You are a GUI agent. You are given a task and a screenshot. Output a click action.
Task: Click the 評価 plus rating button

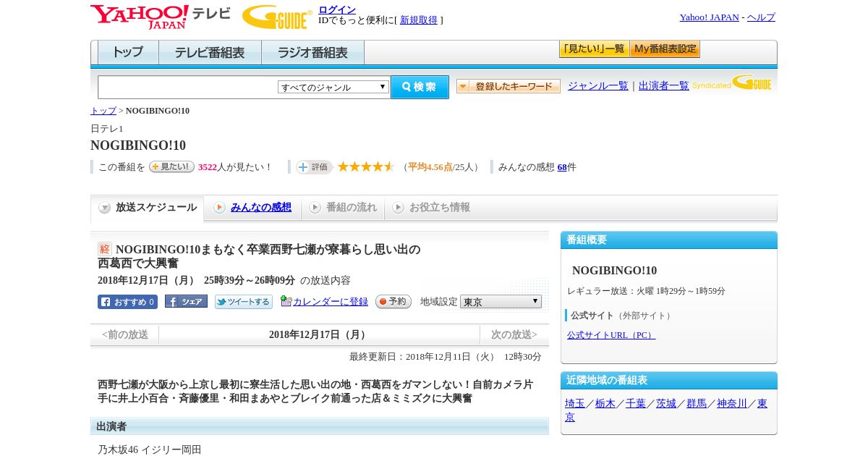(x=314, y=167)
